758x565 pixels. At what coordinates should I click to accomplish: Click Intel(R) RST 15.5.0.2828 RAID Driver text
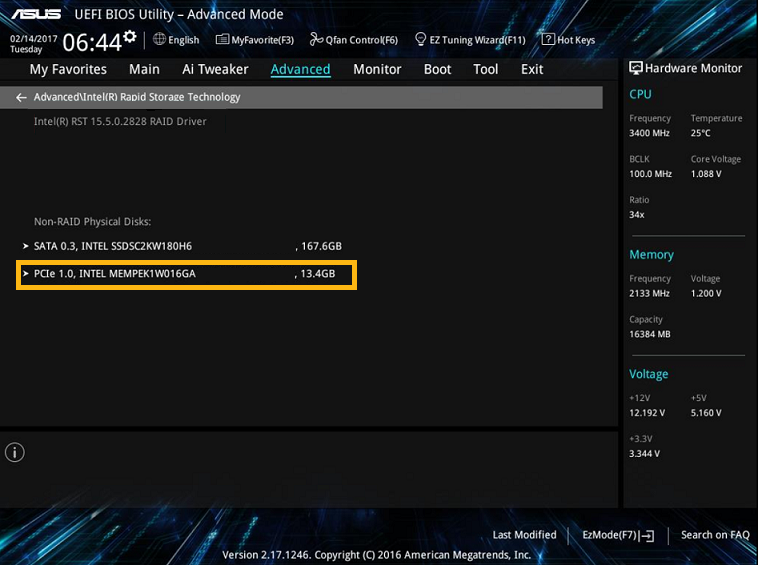[120, 122]
